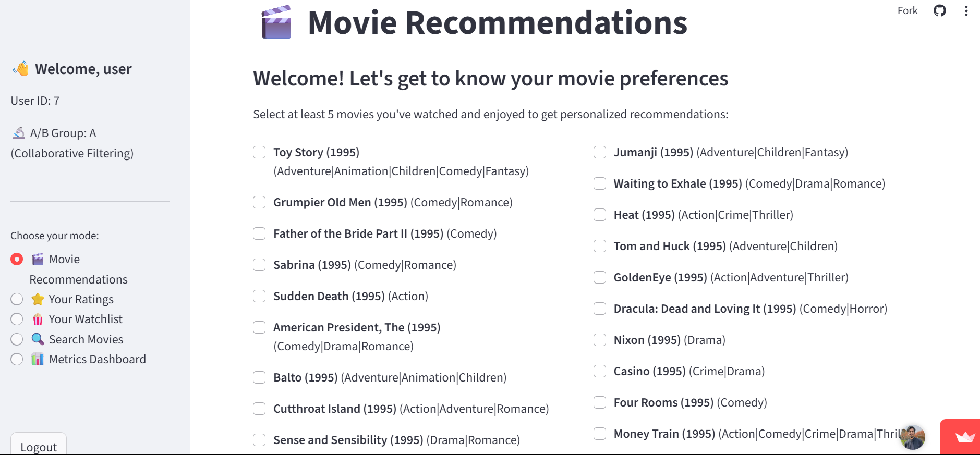This screenshot has height=455, width=980.
Task: Open the three-dot app menu
Action: tap(966, 11)
